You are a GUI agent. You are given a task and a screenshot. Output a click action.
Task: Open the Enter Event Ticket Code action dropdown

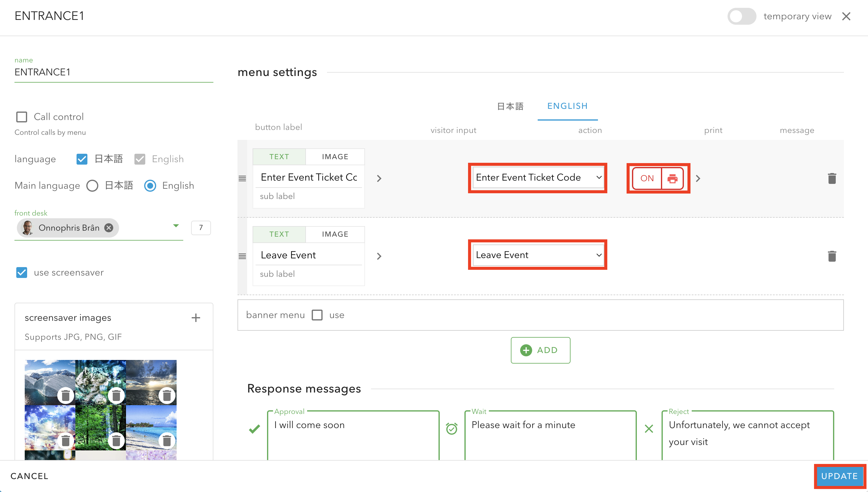click(x=538, y=177)
